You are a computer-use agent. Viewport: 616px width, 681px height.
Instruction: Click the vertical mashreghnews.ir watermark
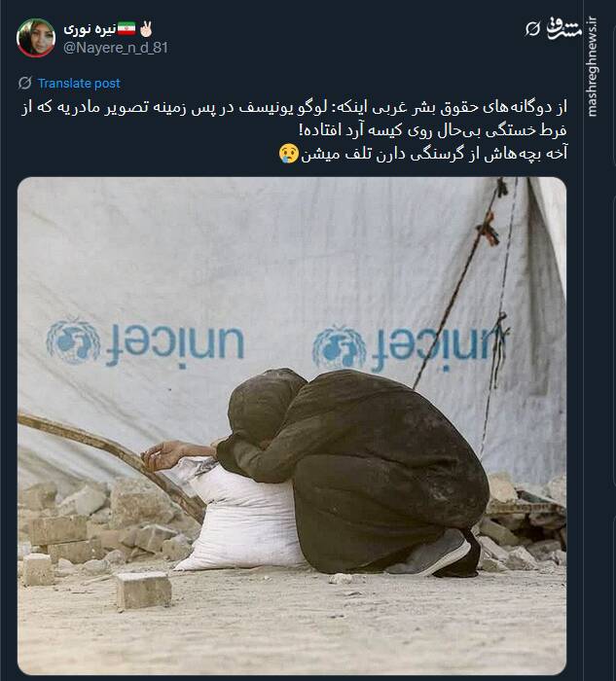pyautogui.click(x=592, y=66)
